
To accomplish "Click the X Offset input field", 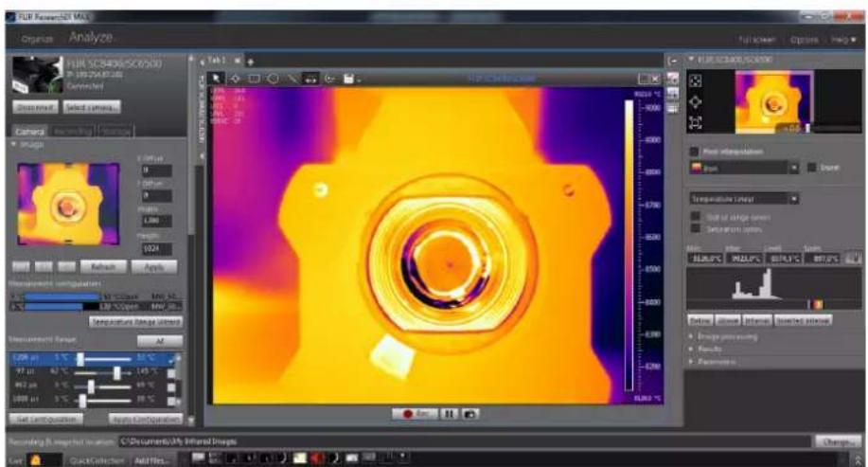I will pyautogui.click(x=157, y=171).
